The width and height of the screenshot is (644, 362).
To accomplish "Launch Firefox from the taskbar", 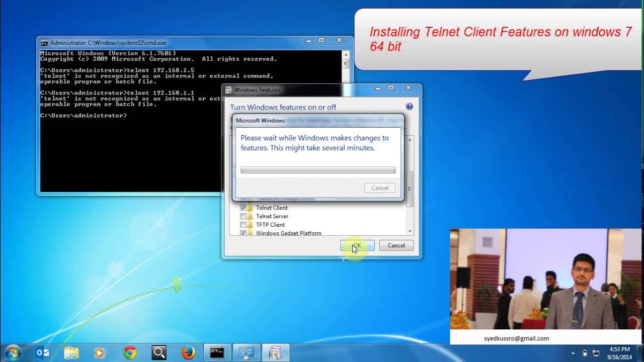I will [x=188, y=353].
